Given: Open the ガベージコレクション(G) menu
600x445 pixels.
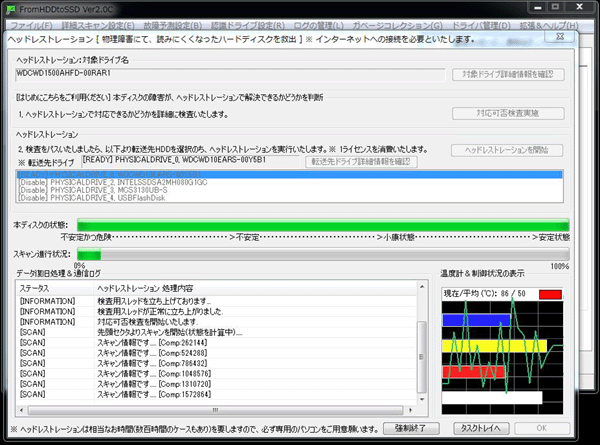Looking at the screenshot, I should (x=398, y=26).
